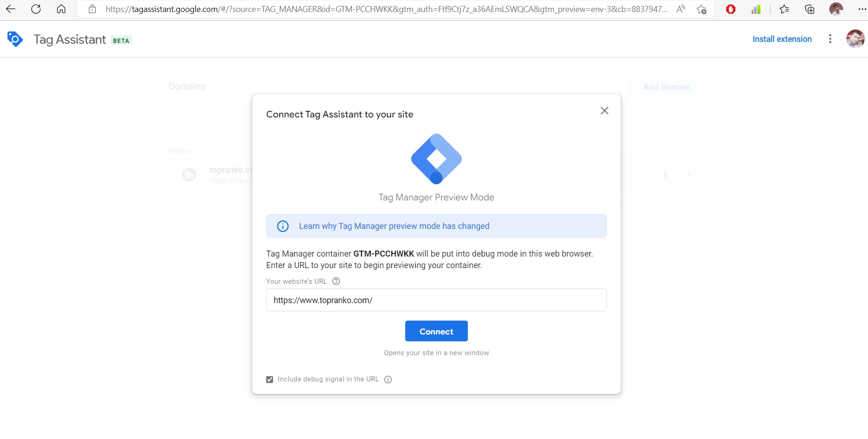The width and height of the screenshot is (868, 439).
Task: Click the Add domain button
Action: coord(666,87)
